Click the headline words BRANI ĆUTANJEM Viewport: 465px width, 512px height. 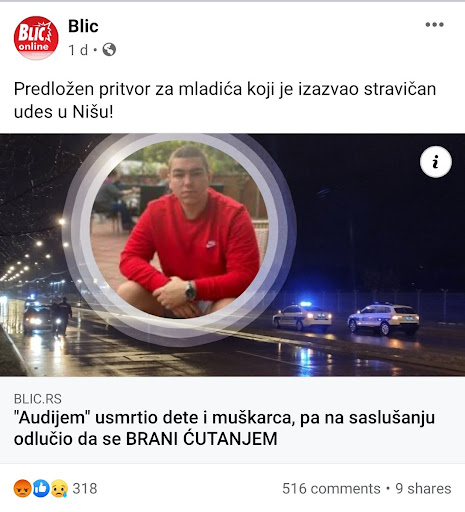[x=202, y=439]
